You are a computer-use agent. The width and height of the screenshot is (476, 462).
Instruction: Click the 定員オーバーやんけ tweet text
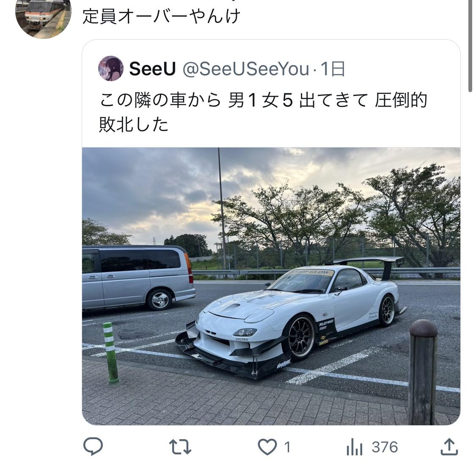click(162, 16)
